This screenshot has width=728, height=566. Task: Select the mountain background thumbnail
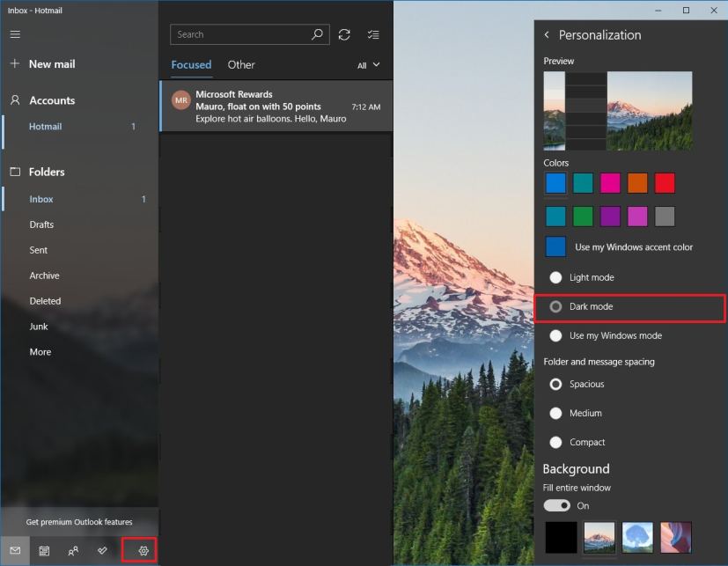(x=599, y=537)
